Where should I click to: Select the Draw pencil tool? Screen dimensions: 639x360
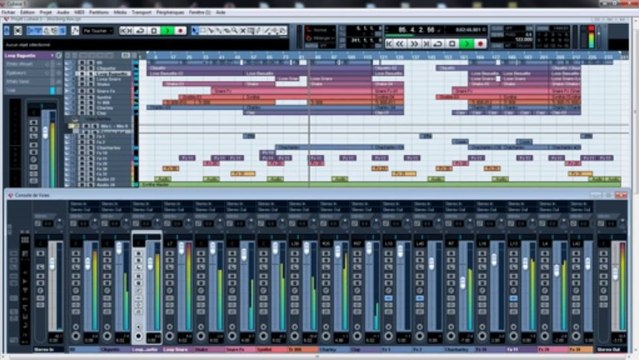[259, 31]
